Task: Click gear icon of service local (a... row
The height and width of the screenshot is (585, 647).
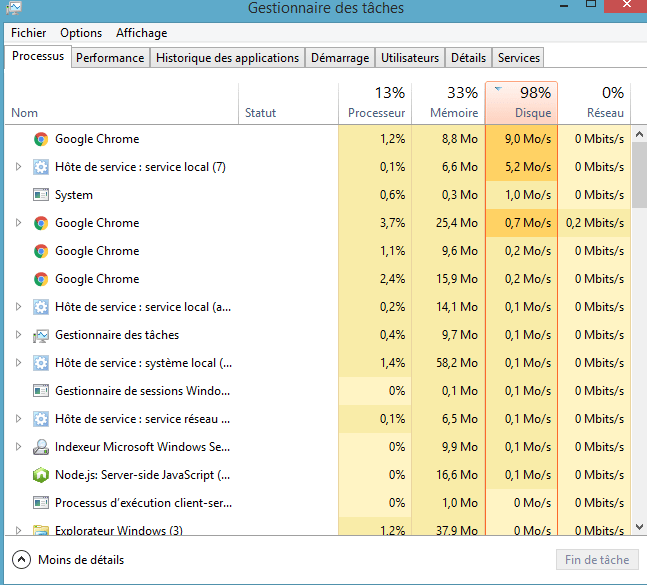Action: click(41, 307)
